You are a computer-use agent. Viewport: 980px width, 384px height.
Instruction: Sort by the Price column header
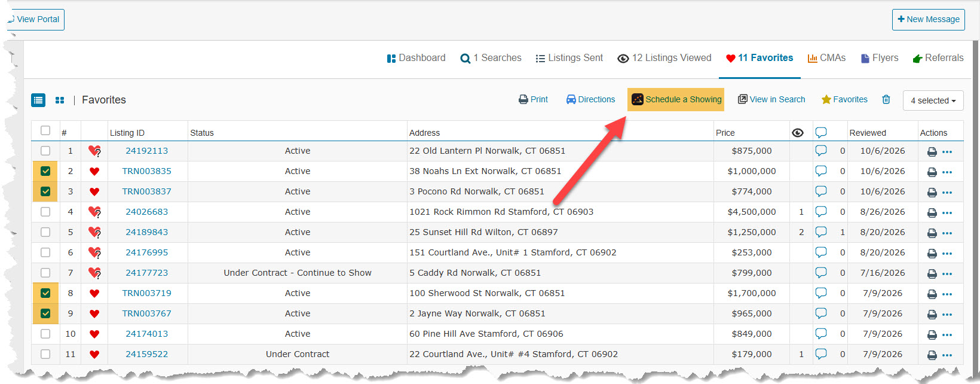(725, 133)
